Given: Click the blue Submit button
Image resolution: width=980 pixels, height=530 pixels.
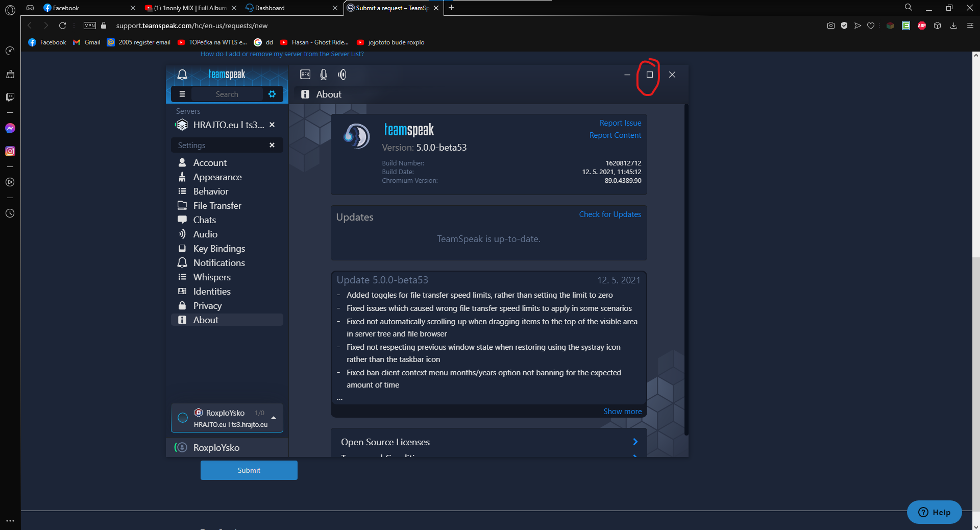Looking at the screenshot, I should [x=249, y=470].
